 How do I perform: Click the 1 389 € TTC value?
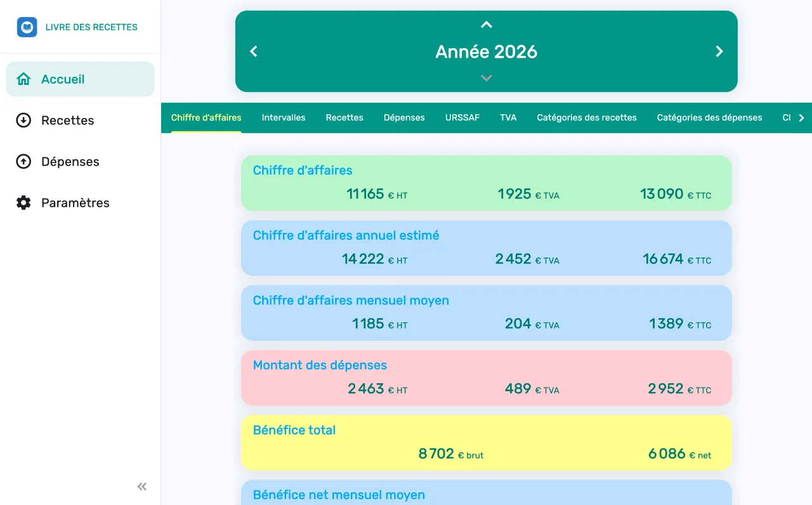click(680, 324)
